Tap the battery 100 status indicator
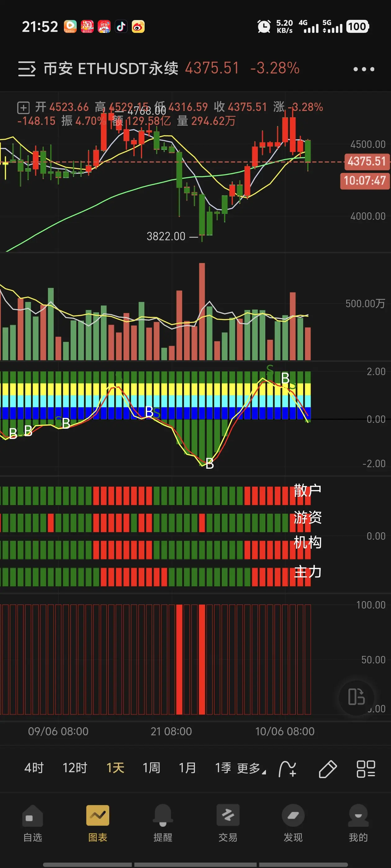The width and height of the screenshot is (391, 868). point(357,27)
